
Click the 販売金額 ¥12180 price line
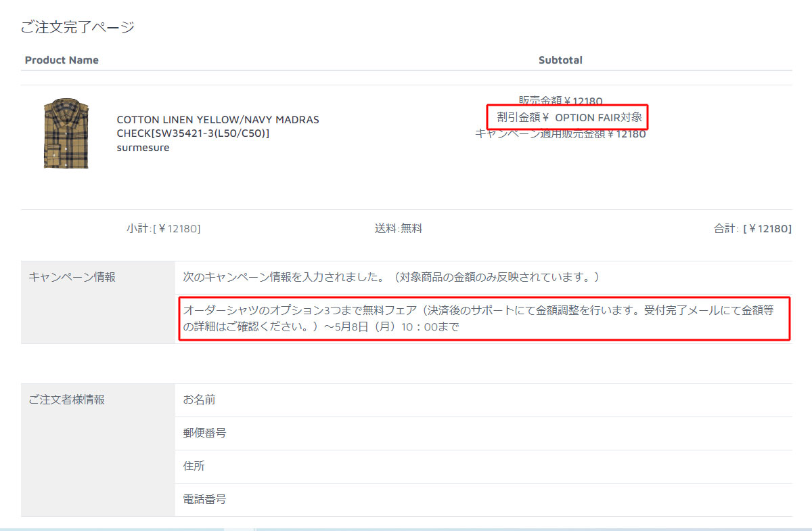(560, 101)
